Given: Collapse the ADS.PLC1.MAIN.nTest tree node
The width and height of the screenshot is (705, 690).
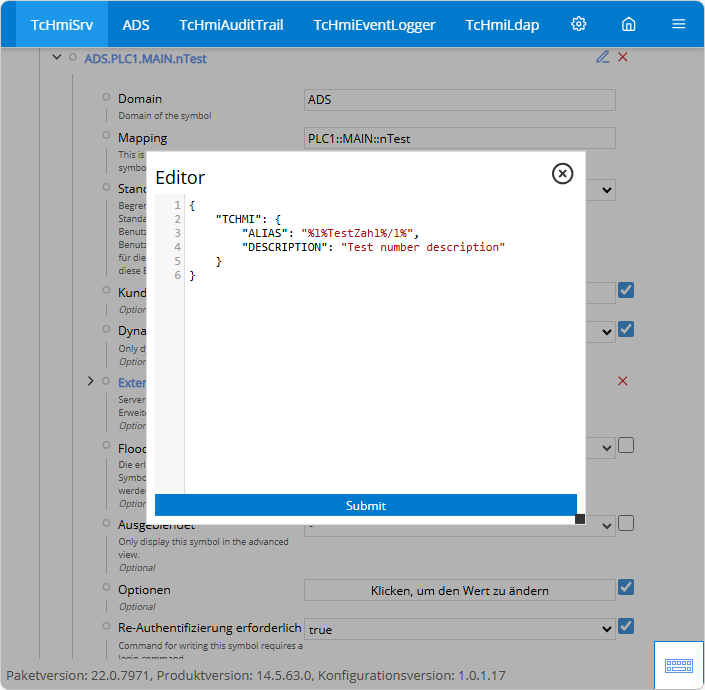Looking at the screenshot, I should [57, 57].
